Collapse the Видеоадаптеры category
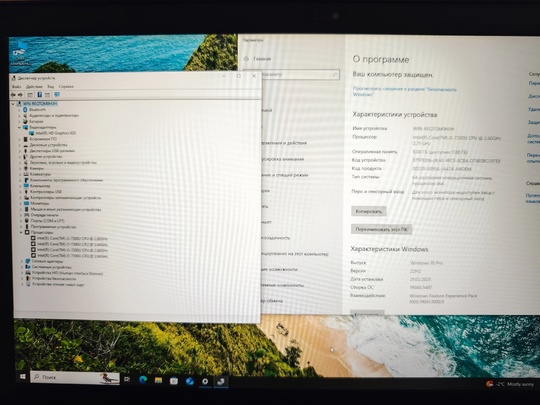 [19, 127]
